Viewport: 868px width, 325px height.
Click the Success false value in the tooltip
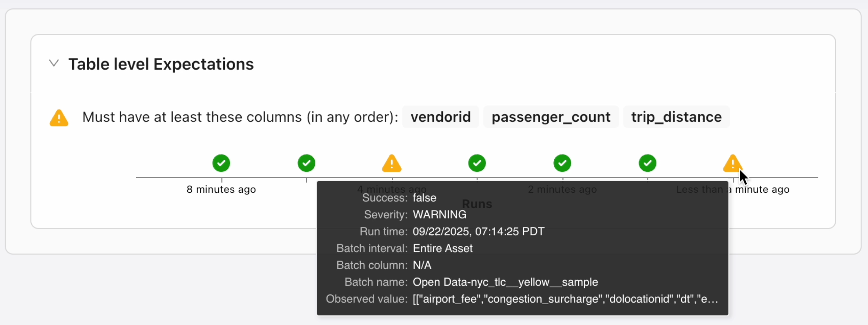(x=424, y=198)
